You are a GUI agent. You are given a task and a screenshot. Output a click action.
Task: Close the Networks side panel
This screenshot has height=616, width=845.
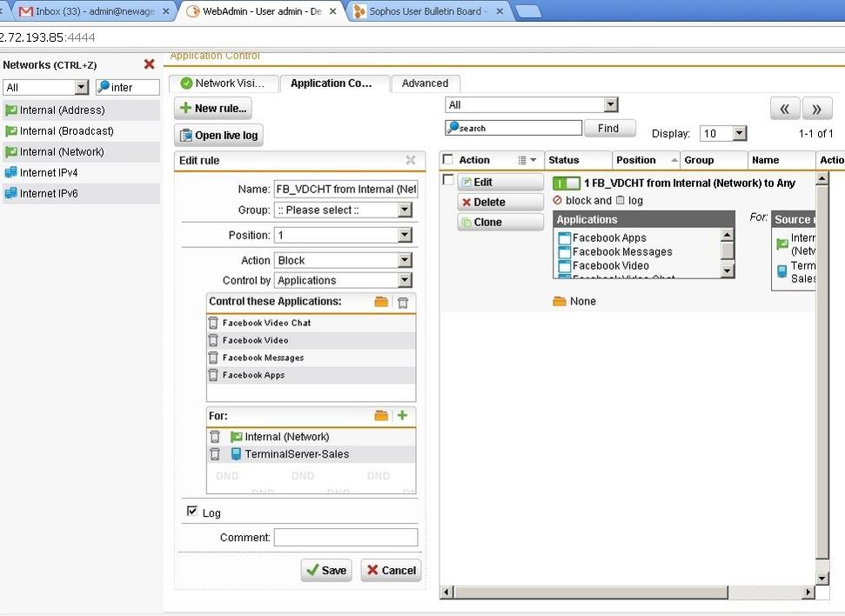point(150,64)
